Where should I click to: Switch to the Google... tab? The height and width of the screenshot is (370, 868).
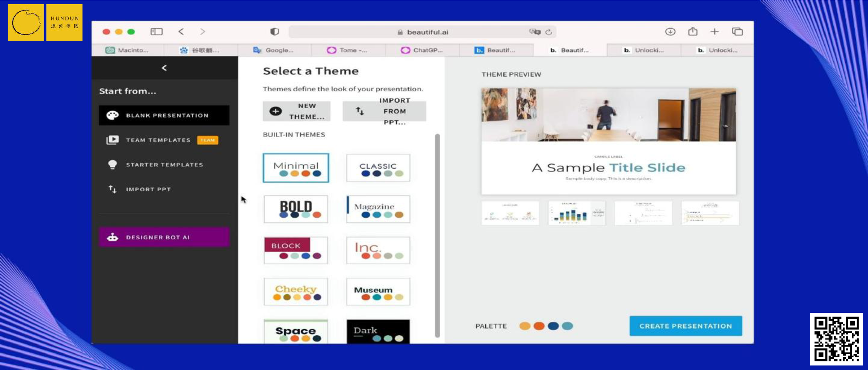274,50
